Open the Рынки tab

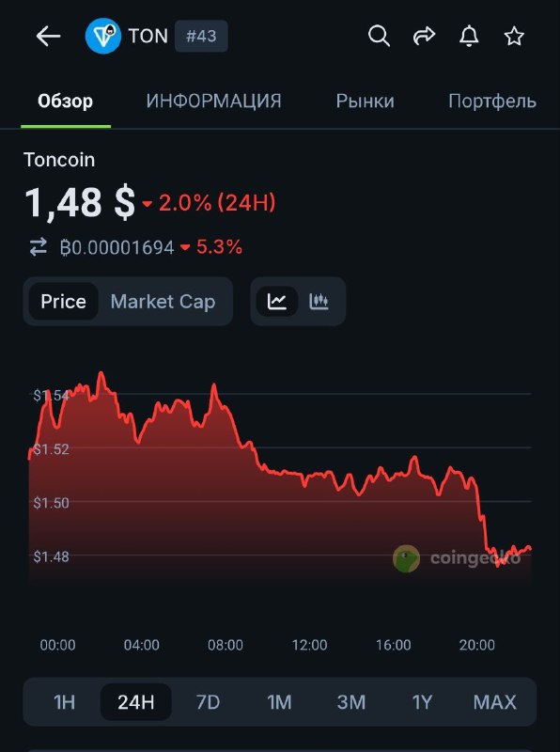coord(366,102)
